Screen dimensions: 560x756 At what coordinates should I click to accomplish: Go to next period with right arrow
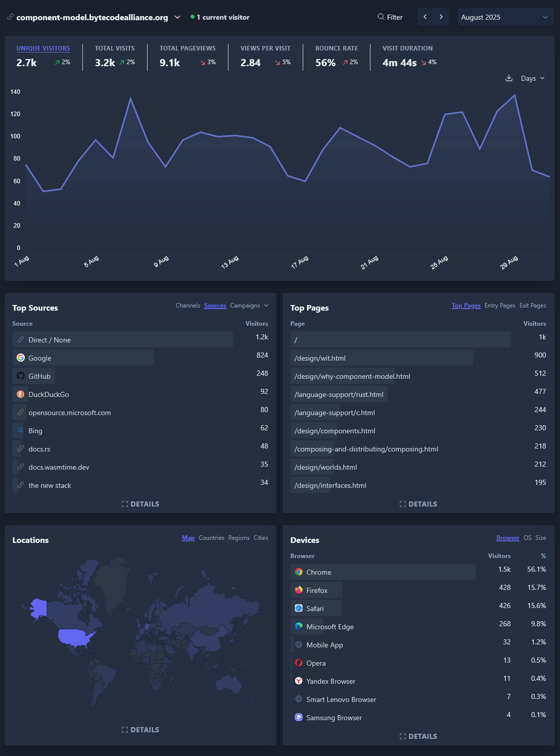[x=441, y=17]
